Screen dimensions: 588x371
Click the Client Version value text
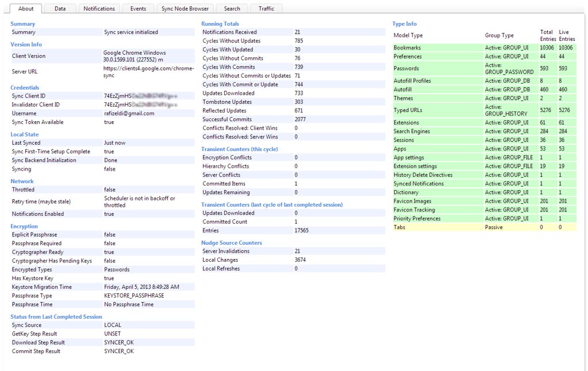click(x=134, y=56)
